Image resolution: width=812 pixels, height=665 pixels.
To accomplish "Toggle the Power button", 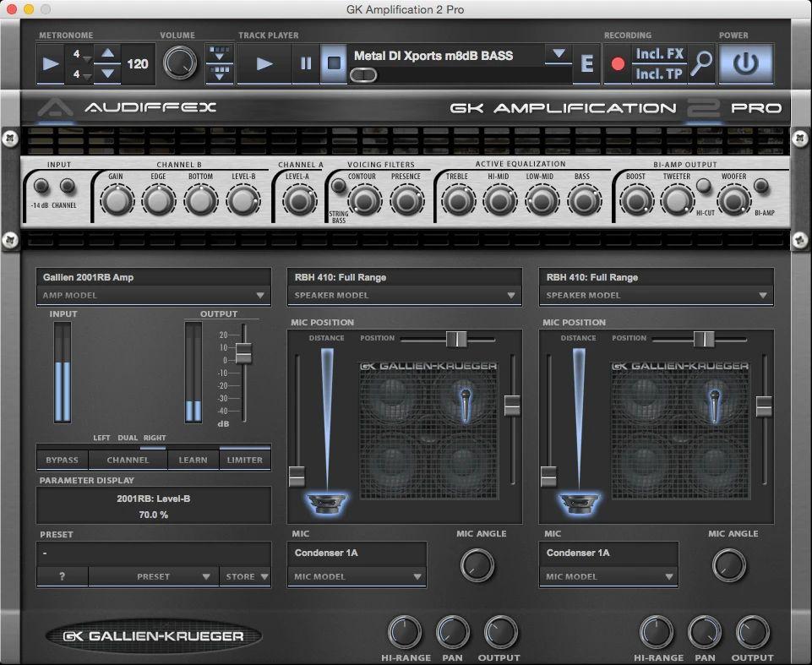I will click(746, 63).
